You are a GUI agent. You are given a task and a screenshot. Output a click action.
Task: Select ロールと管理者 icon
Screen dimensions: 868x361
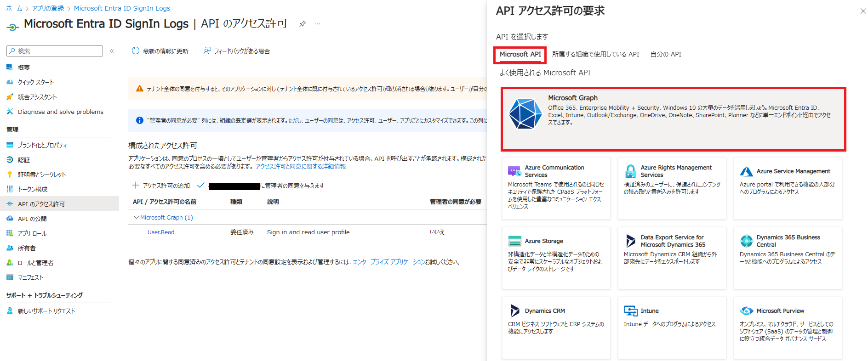click(x=10, y=263)
